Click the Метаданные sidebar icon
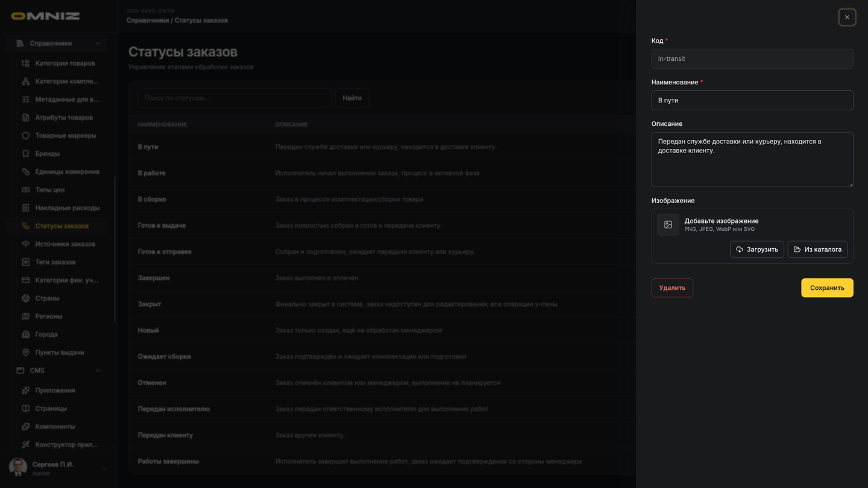 tap(25, 99)
